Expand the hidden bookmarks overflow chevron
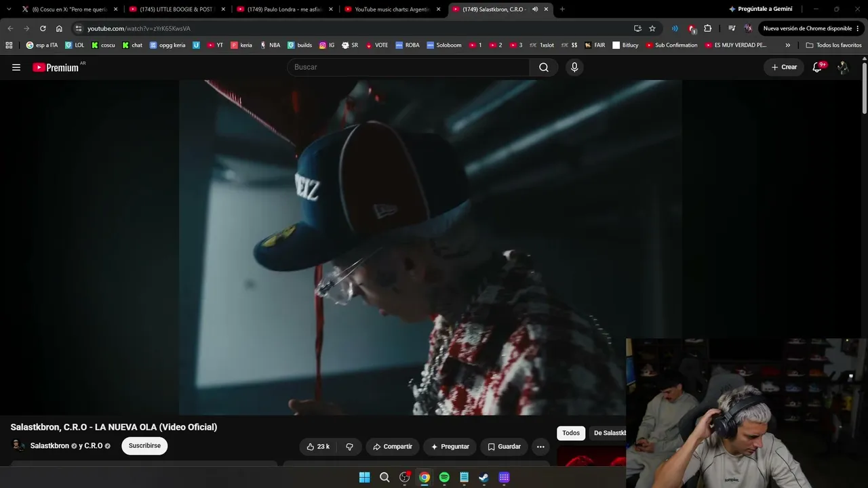This screenshot has height=488, width=868. pos(788,45)
